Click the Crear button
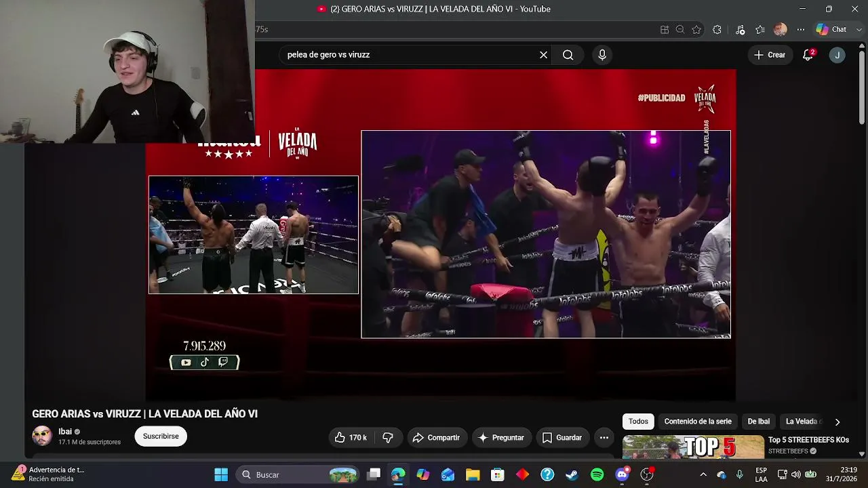 point(770,55)
